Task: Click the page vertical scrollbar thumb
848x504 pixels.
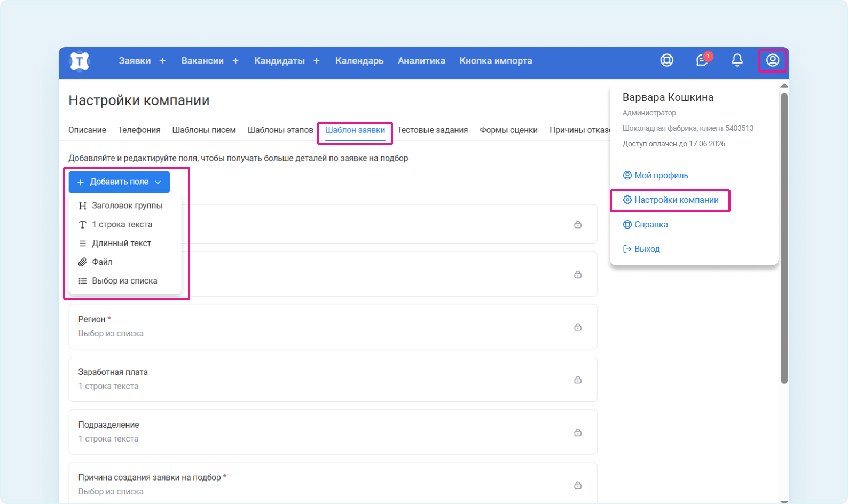Action: tap(784, 238)
